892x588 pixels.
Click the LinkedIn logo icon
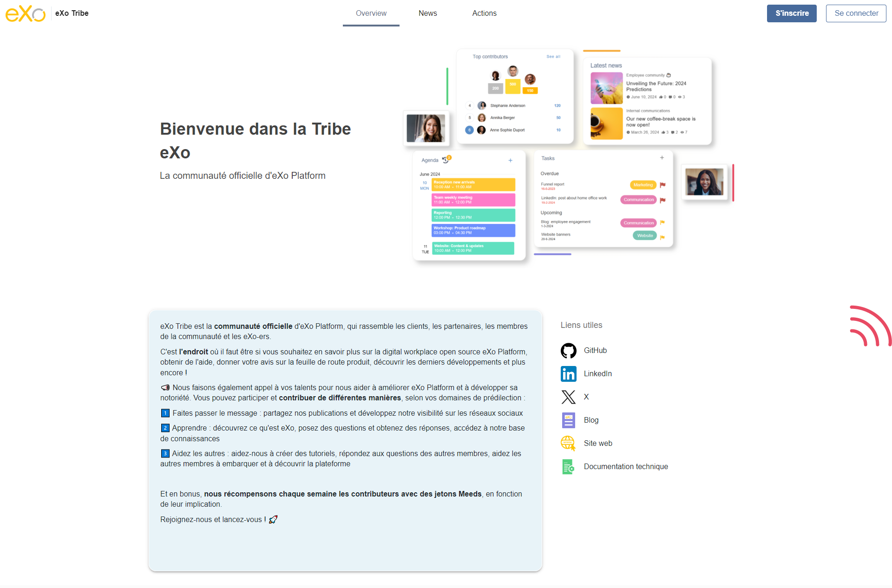pos(568,374)
